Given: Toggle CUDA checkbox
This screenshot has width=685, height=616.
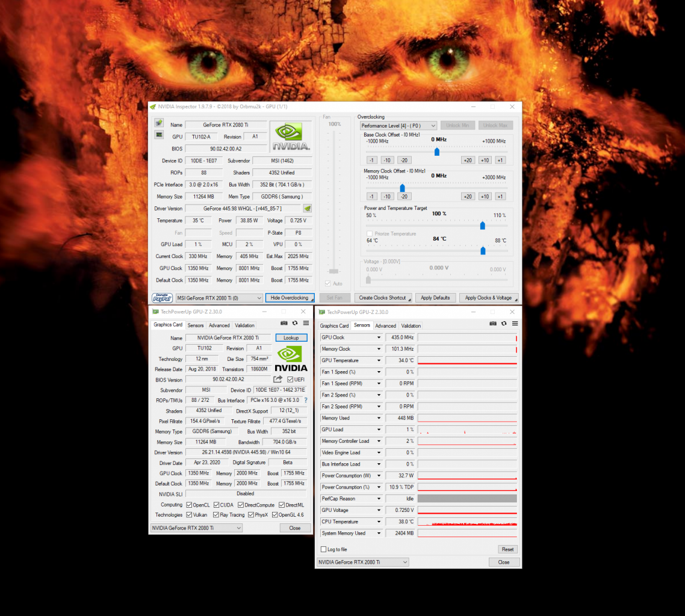Looking at the screenshot, I should pyautogui.click(x=216, y=505).
